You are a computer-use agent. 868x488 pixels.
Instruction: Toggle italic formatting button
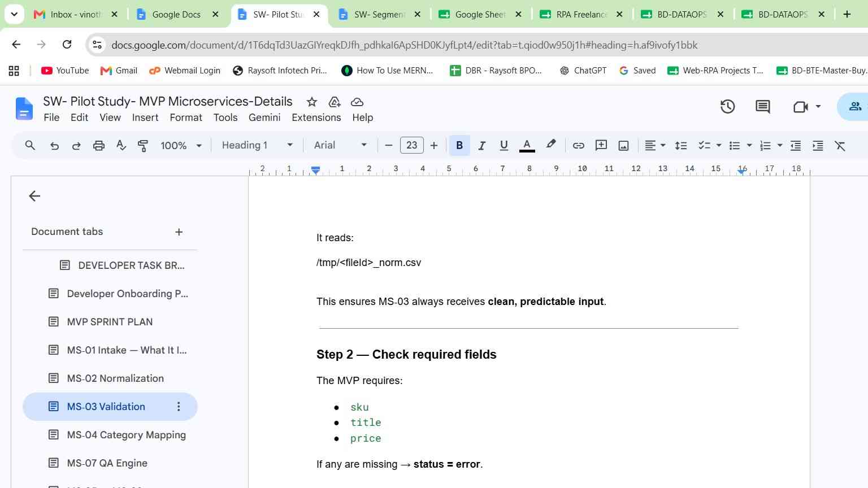pyautogui.click(x=481, y=146)
